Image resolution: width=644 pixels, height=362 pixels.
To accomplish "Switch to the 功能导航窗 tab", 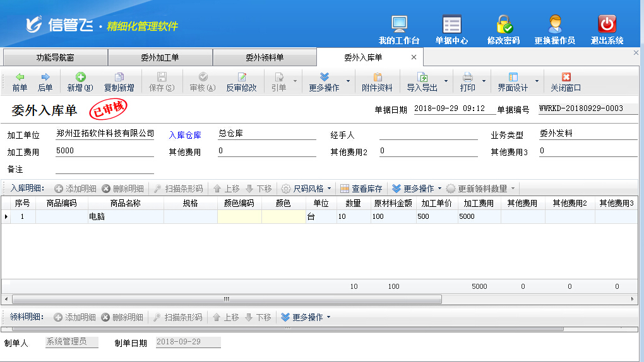I will [55, 57].
